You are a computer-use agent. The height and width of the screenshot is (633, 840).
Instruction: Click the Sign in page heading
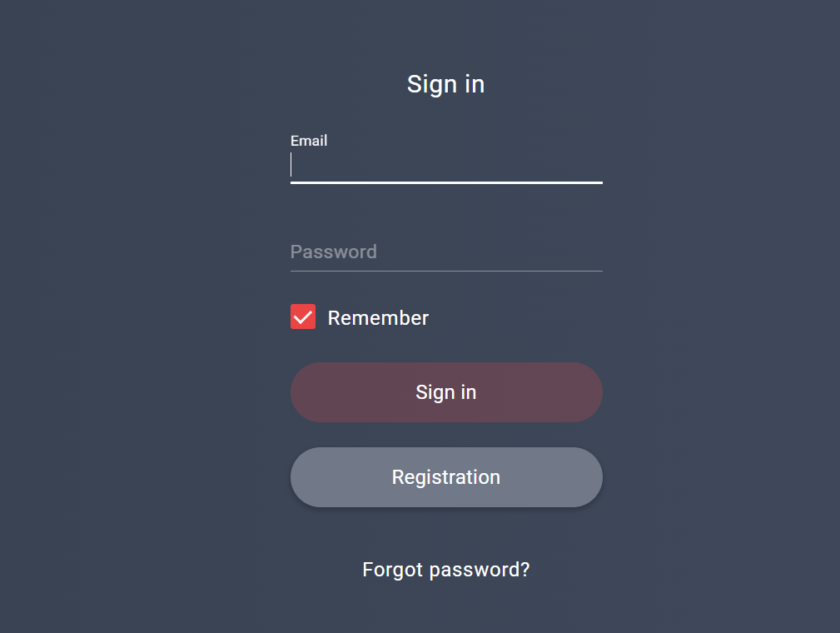(446, 84)
